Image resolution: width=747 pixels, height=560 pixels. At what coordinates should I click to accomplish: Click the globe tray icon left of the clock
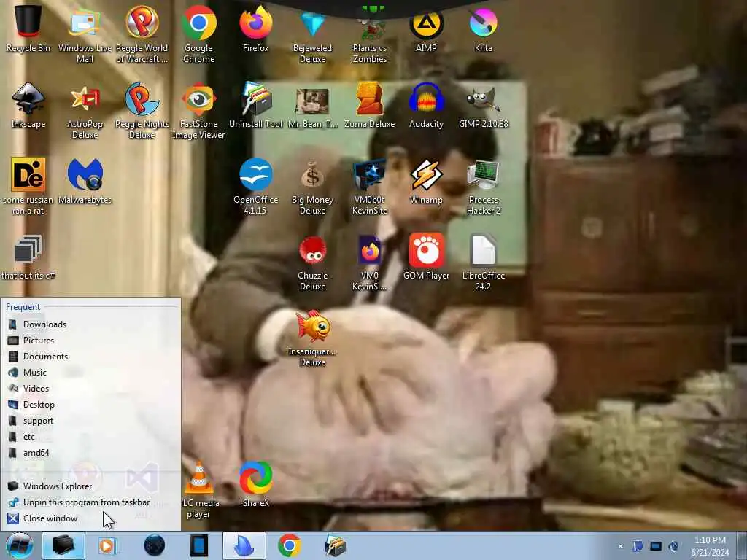click(673, 546)
